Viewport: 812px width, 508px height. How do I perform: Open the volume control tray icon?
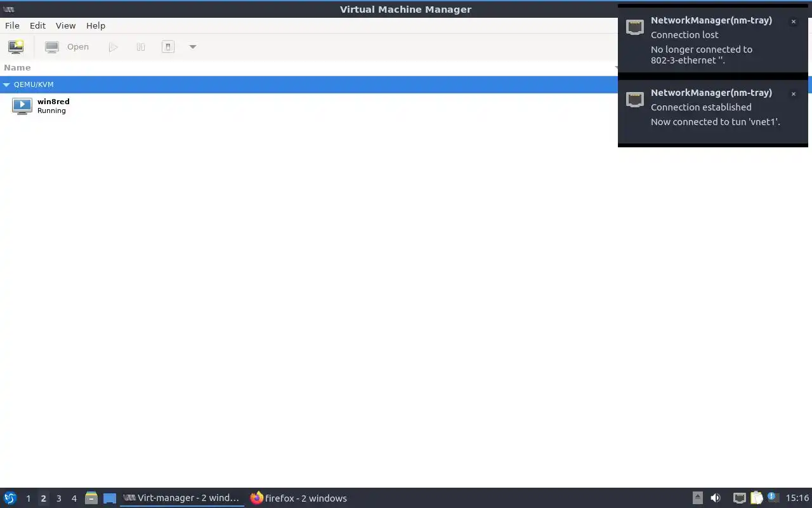pyautogui.click(x=716, y=498)
